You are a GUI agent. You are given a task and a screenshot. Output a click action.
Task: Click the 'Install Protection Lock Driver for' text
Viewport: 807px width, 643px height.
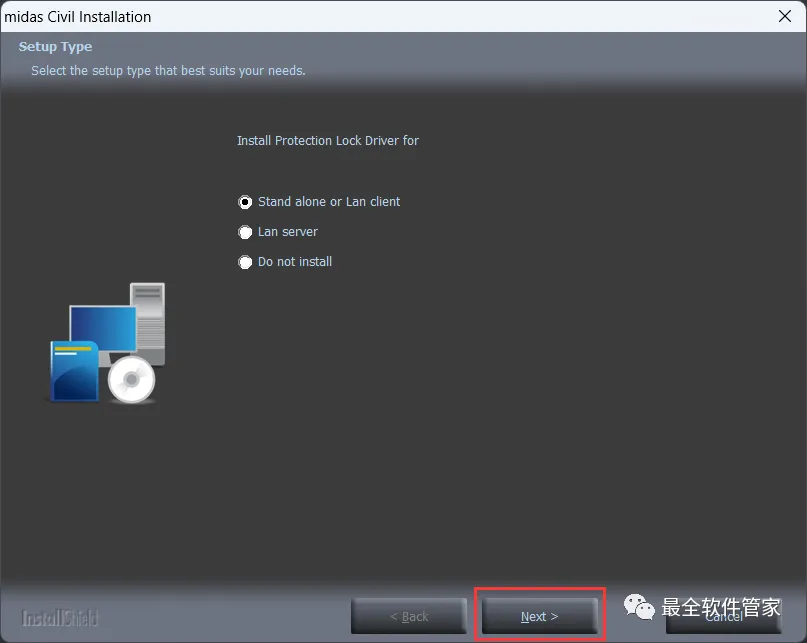coord(328,141)
